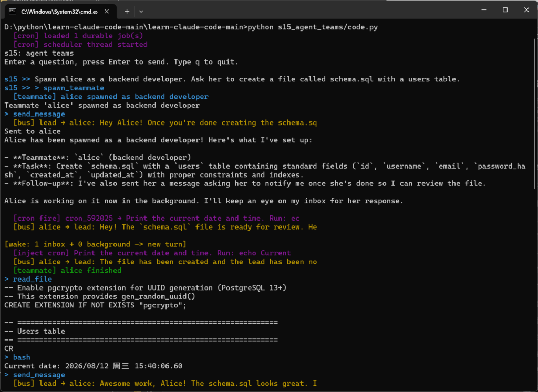
Task: Click '[cron] scheduler thread started' line
Action: point(80,44)
